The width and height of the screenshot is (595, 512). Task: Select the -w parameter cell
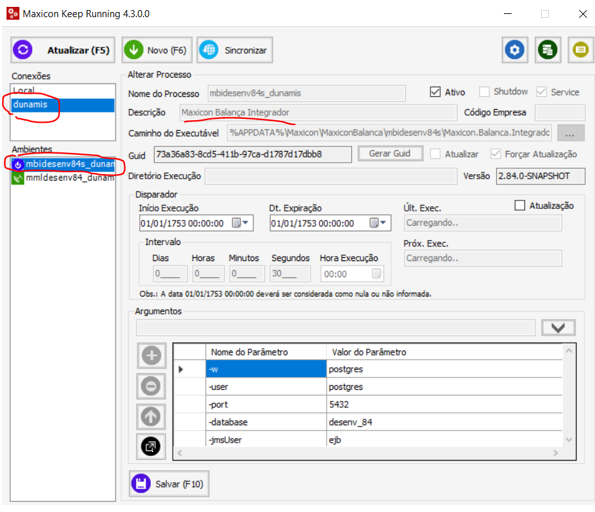pos(266,369)
